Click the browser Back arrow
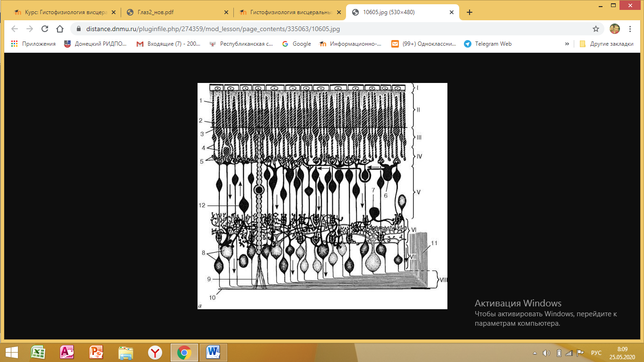 point(16,29)
